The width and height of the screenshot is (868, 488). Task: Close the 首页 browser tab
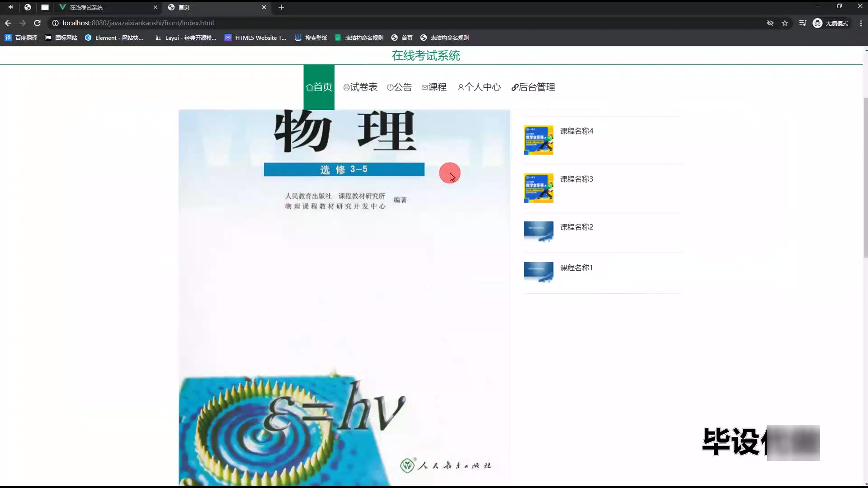pos(264,7)
